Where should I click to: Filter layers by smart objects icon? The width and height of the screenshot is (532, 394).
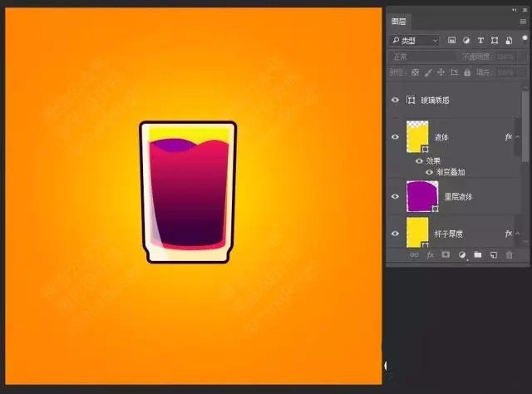[509, 41]
